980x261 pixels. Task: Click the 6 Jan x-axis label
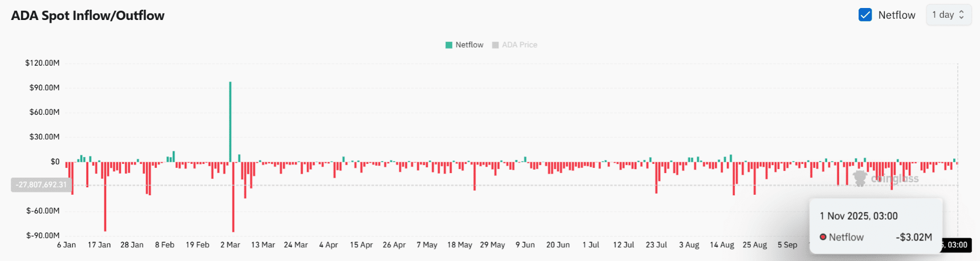click(66, 245)
